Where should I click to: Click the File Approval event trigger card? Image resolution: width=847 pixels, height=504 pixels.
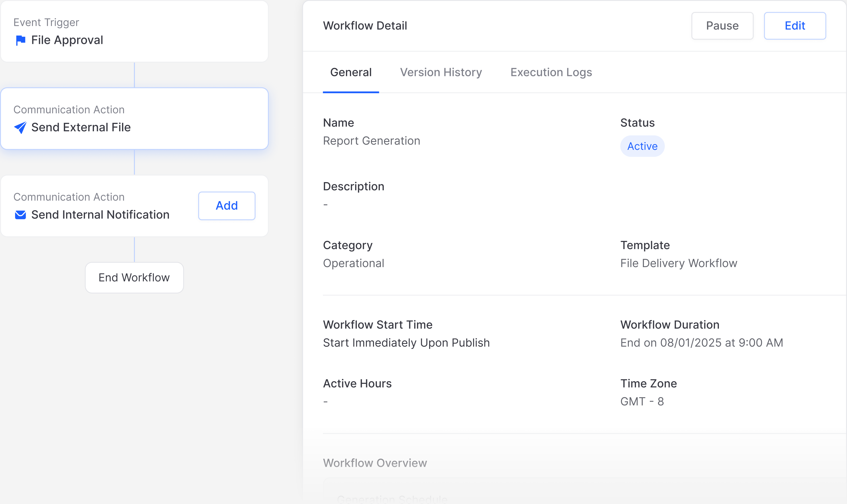tap(134, 31)
